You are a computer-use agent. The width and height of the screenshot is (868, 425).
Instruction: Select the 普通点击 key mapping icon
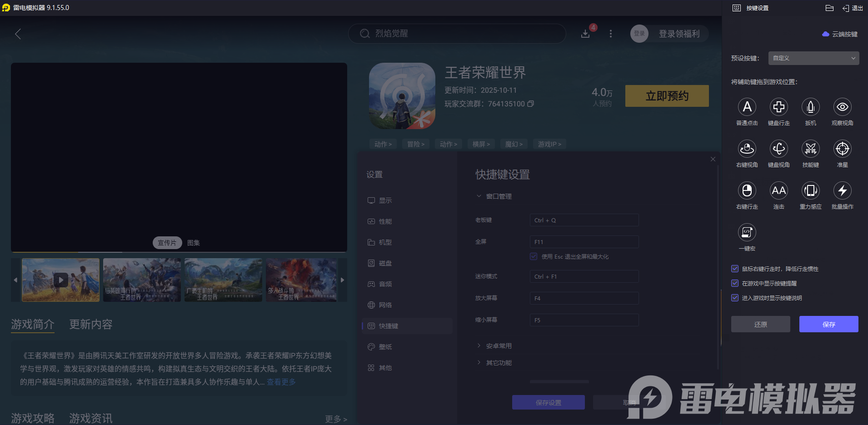[747, 107]
